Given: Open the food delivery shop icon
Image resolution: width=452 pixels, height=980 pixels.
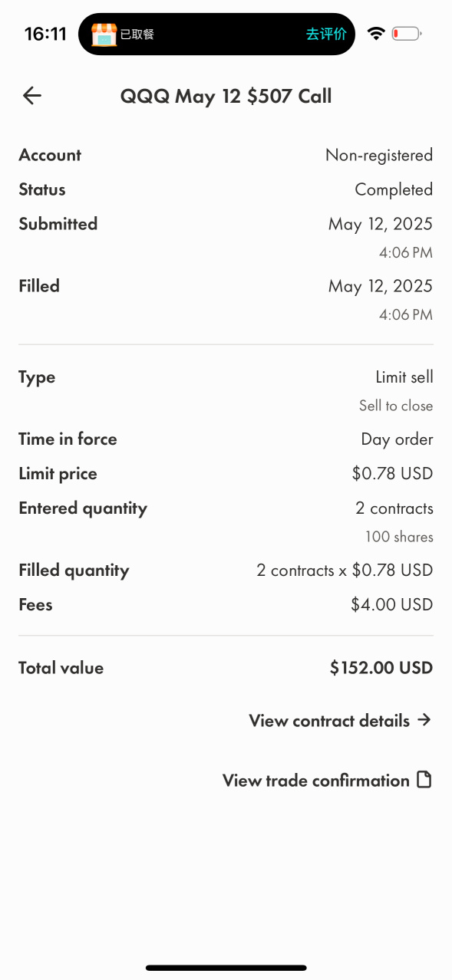Looking at the screenshot, I should tap(104, 34).
